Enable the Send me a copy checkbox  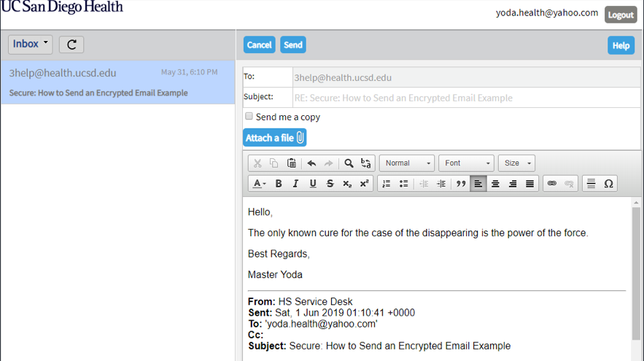249,117
